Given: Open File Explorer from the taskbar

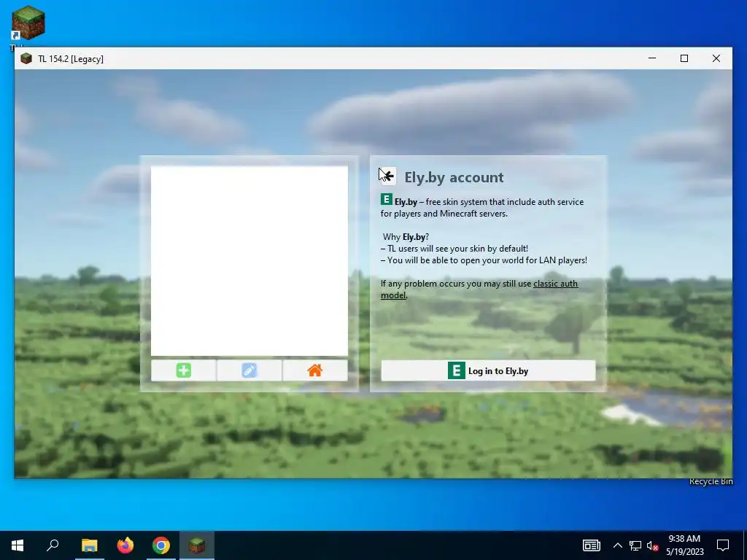Looking at the screenshot, I should tap(89, 545).
